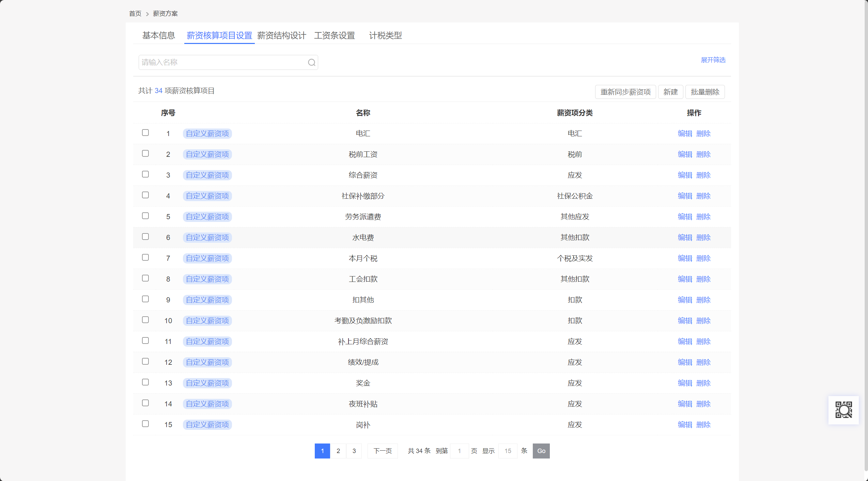Open the QR code scanner widget

pyautogui.click(x=843, y=409)
